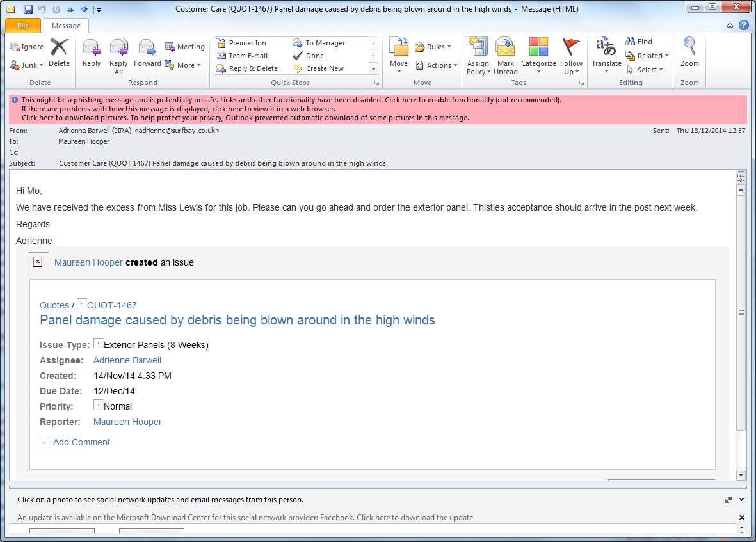Click the Undo arrow in Quick Access
Image resolution: width=756 pixels, height=542 pixels.
pos(42,9)
